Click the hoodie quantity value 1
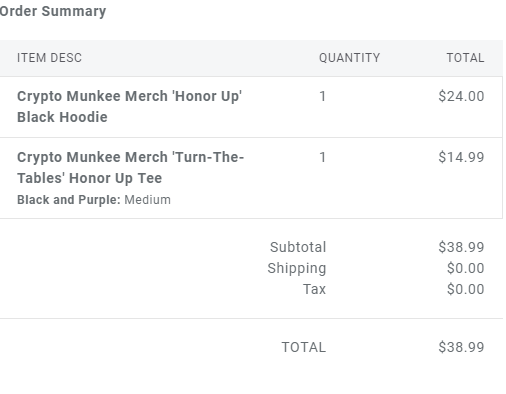Image resolution: width=506 pixels, height=394 pixels. click(x=322, y=96)
